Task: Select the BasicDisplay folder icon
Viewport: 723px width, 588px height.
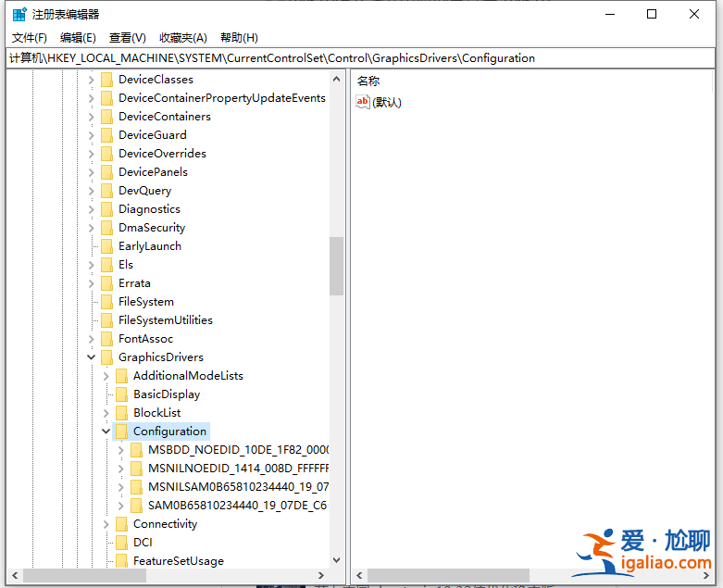Action: [121, 394]
